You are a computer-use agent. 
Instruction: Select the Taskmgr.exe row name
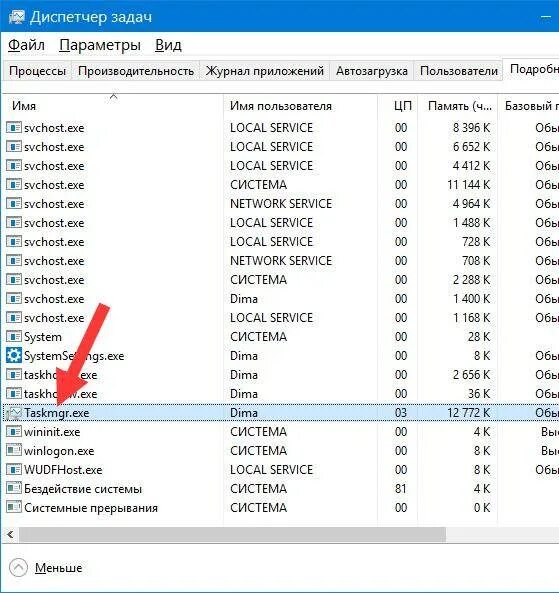(x=57, y=413)
